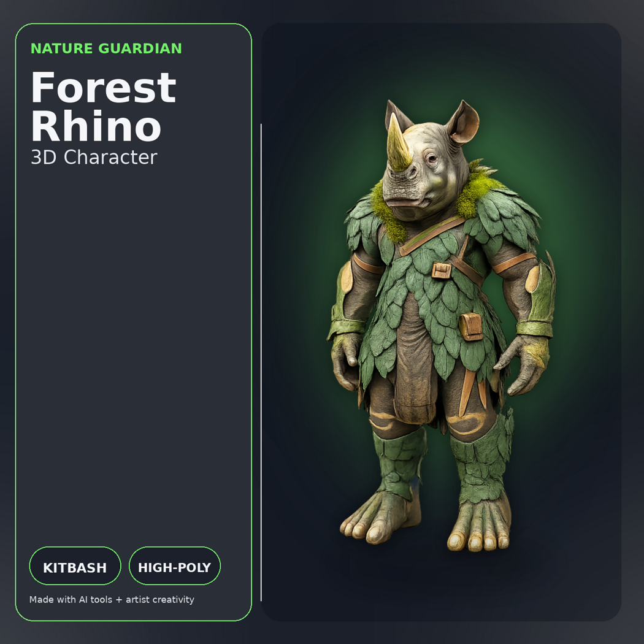Click the rhino's eye
The width and height of the screenshot is (644, 644).
[x=431, y=157]
